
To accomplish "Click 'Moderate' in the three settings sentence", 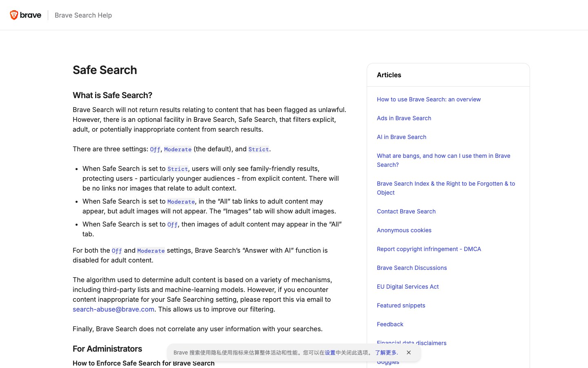I will click(x=178, y=149).
